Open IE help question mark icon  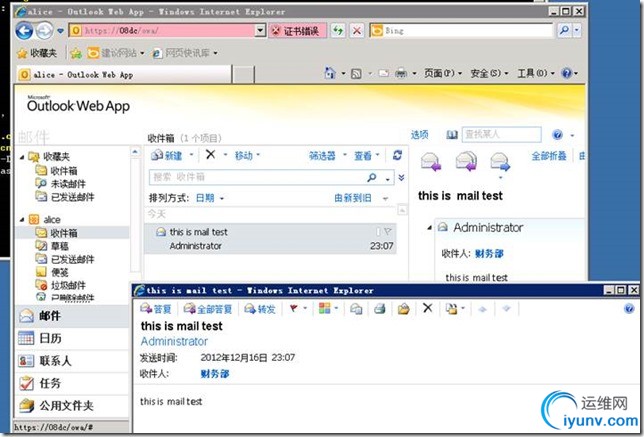[x=566, y=73]
